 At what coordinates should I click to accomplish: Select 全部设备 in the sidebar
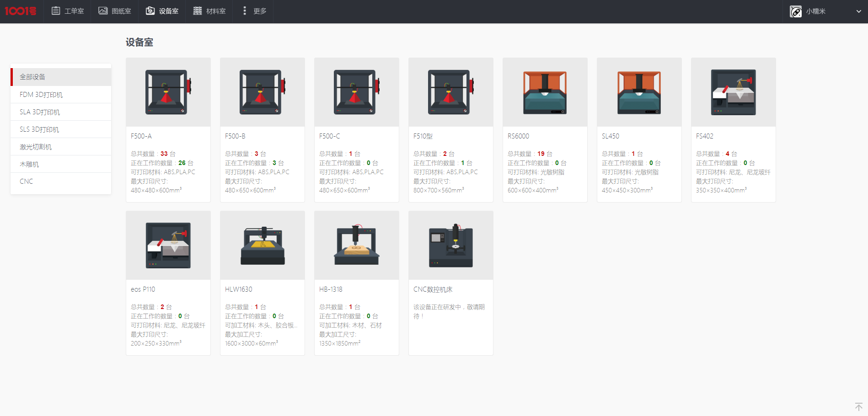[x=61, y=77]
